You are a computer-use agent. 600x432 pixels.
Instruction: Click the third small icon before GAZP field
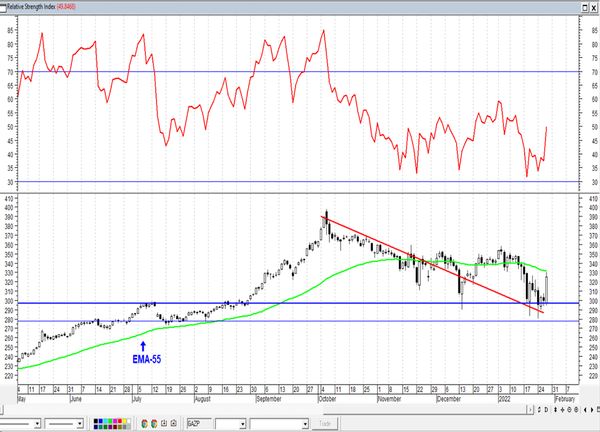pyautogui.click(x=164, y=423)
